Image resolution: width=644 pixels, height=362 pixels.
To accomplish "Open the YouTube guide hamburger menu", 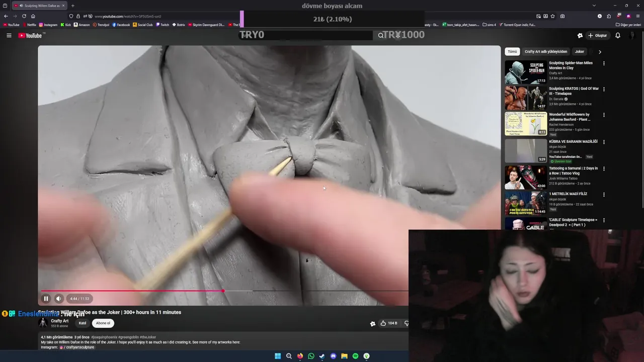I will (x=9, y=35).
